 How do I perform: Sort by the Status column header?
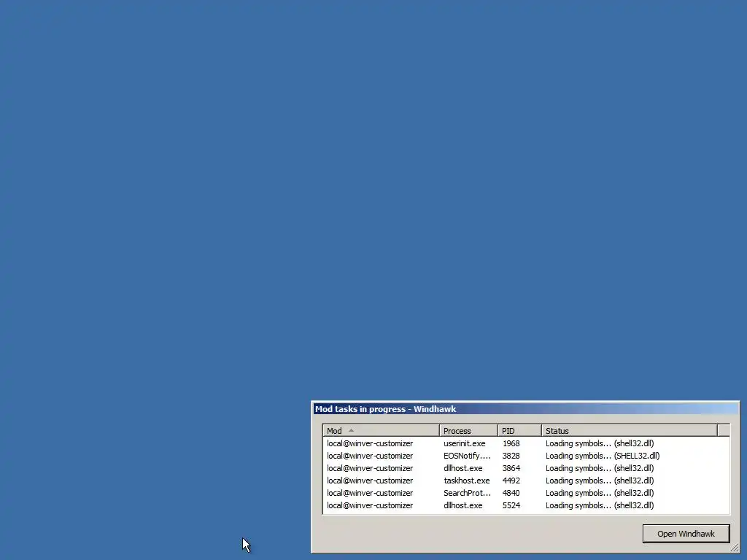(x=630, y=430)
